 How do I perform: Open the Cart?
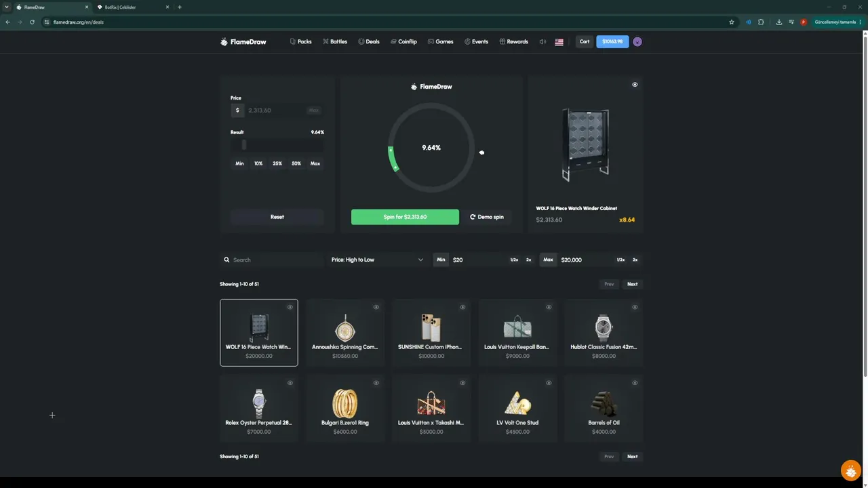(585, 42)
